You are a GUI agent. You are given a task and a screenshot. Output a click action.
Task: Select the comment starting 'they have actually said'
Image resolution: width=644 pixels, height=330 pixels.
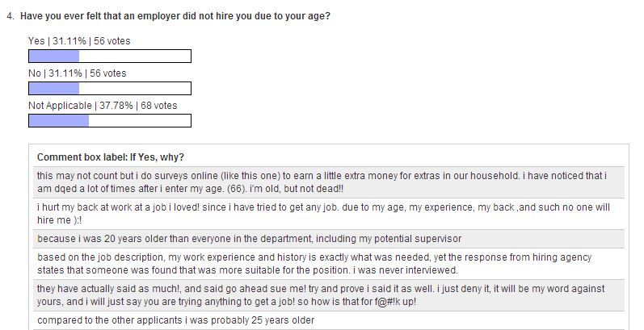[329, 295]
